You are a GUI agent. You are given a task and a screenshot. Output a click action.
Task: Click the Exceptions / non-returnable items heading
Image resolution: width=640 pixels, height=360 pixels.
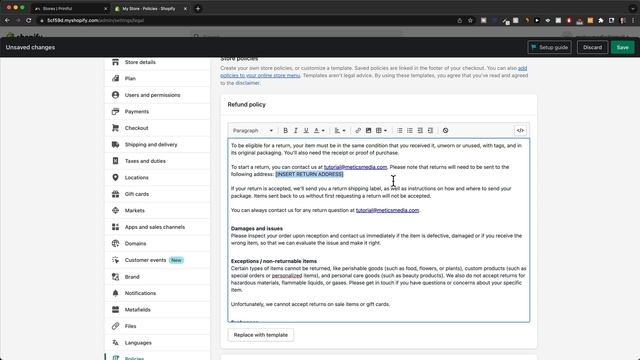274,261
